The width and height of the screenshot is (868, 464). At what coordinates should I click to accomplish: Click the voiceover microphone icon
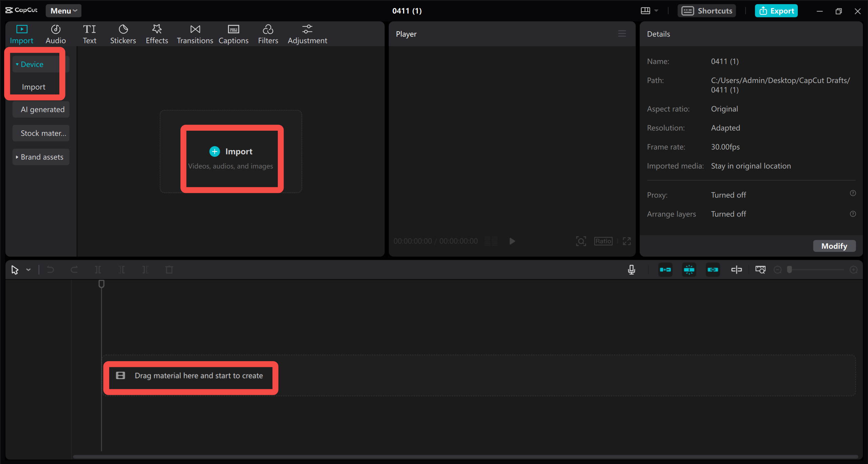pyautogui.click(x=631, y=269)
